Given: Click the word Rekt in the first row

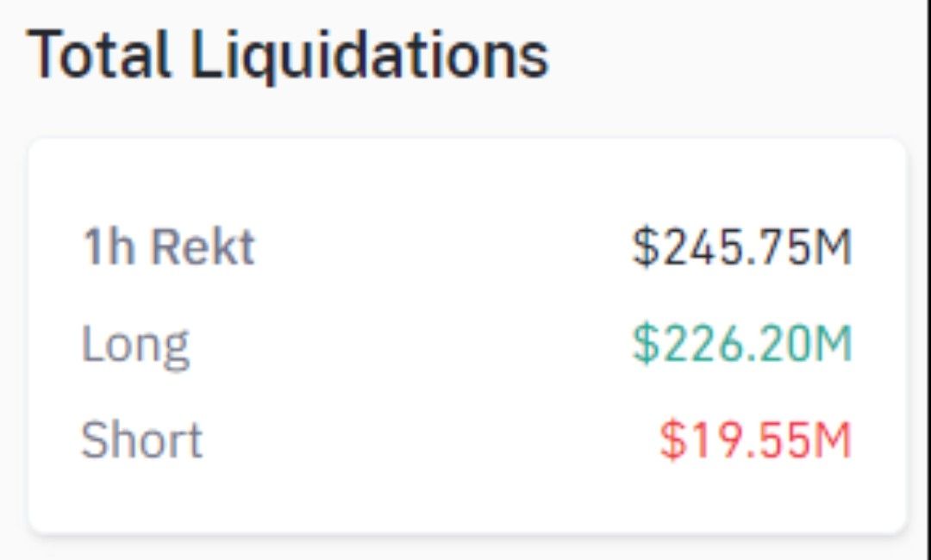Looking at the screenshot, I should click(x=203, y=246).
